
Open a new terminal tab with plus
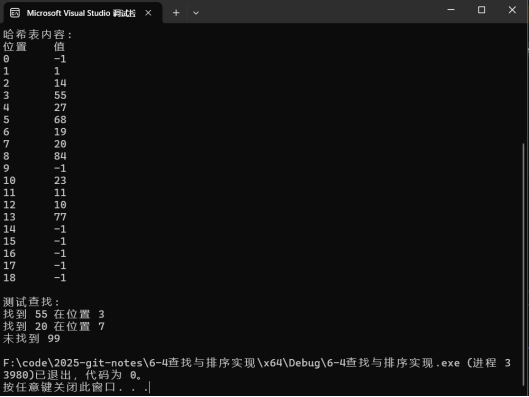pos(176,13)
